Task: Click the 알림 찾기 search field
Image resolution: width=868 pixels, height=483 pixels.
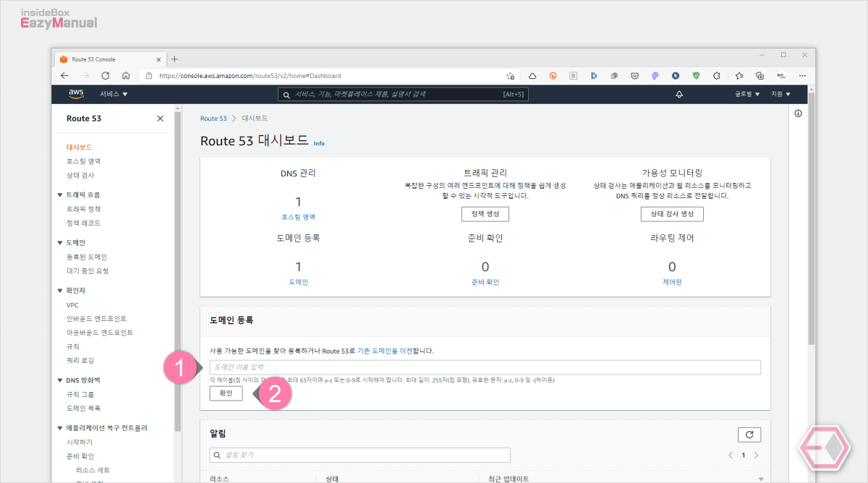Action: (x=359, y=455)
